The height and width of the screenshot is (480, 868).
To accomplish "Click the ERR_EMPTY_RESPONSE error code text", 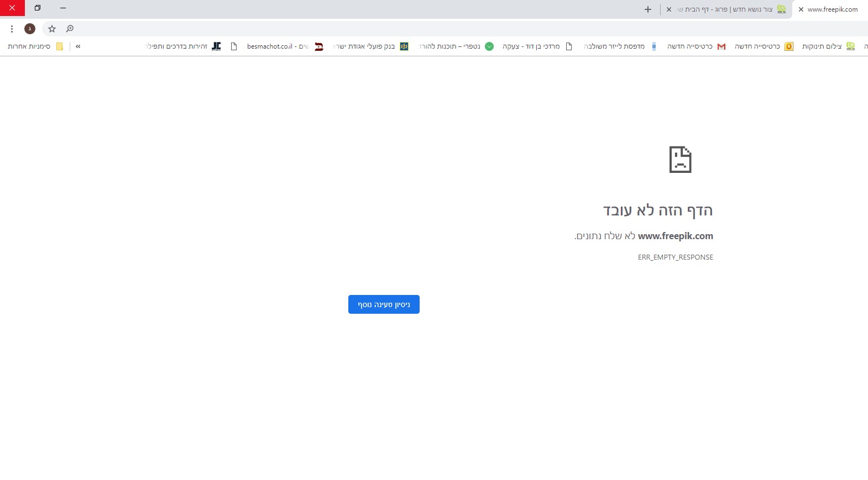I will 676,257.
